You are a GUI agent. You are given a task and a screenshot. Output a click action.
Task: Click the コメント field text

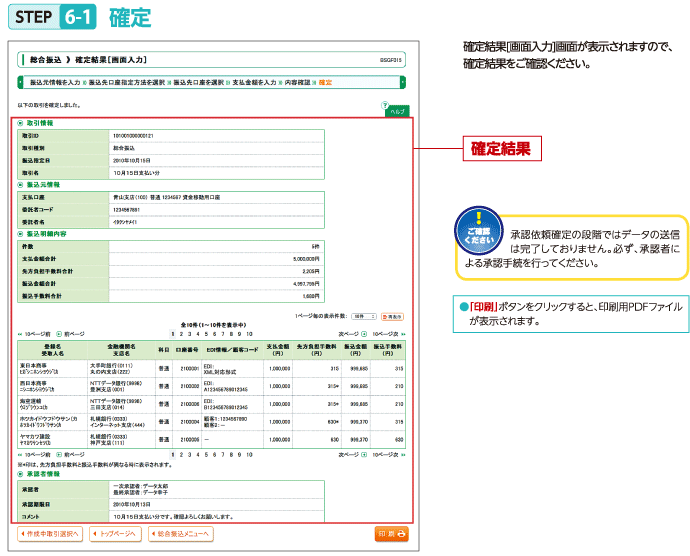(173, 516)
